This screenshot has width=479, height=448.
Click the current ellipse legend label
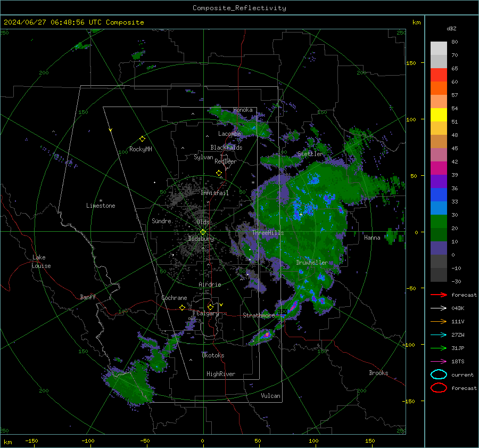pyautogui.click(x=463, y=375)
